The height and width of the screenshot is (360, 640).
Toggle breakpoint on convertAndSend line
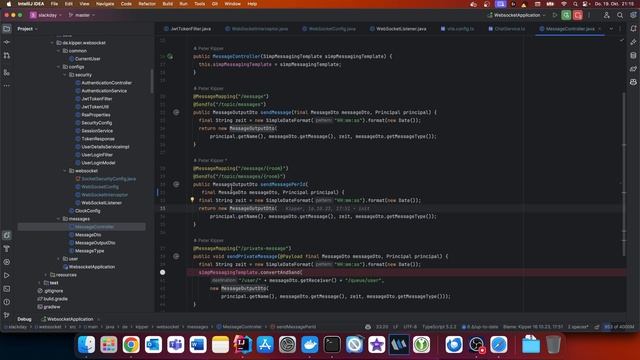pyautogui.click(x=162, y=272)
